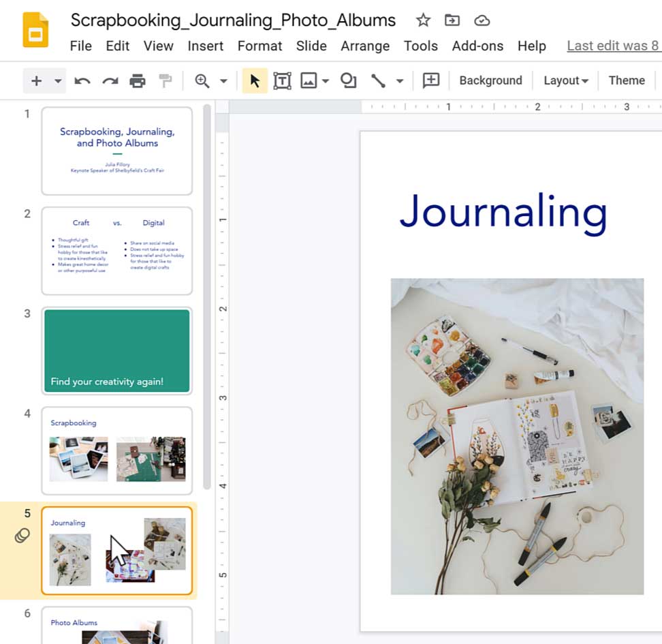Undo the last action

click(x=82, y=80)
